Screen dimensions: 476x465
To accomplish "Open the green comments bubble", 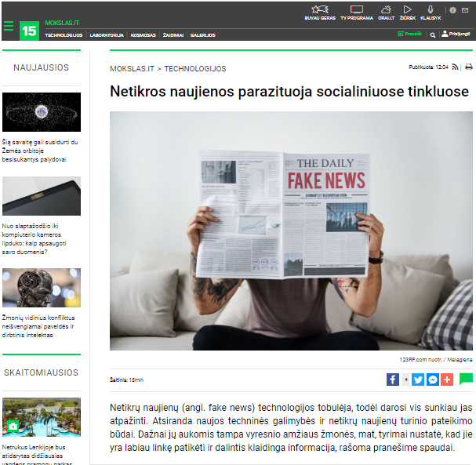I will pyautogui.click(x=466, y=379).
